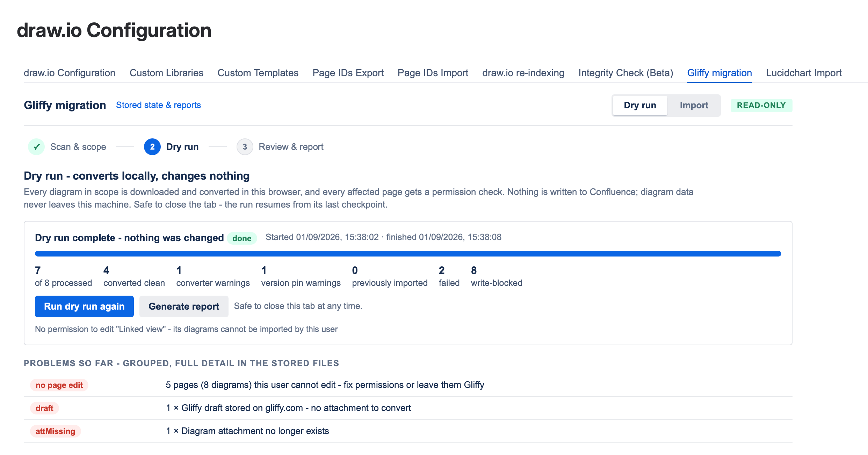Screen dimensions: 868x455
Task: Open Stored state & reports link
Action: [x=158, y=105]
